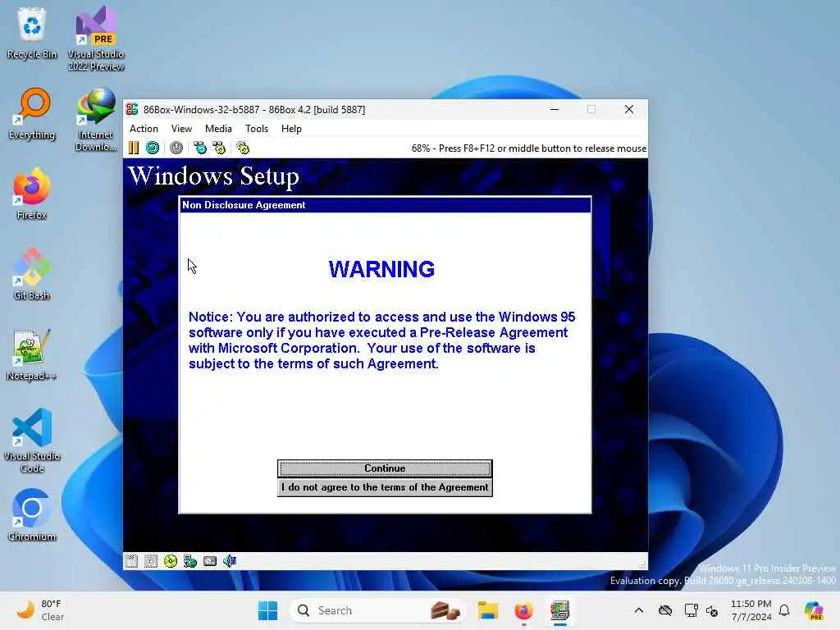Open the Help menu
Viewport: 840px width, 630px height.
pos(291,129)
